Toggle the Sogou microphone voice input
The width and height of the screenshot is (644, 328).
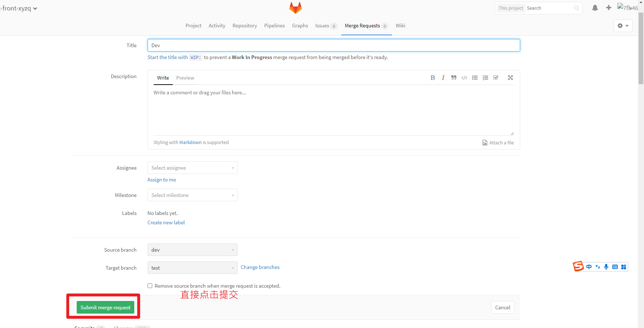[606, 267]
